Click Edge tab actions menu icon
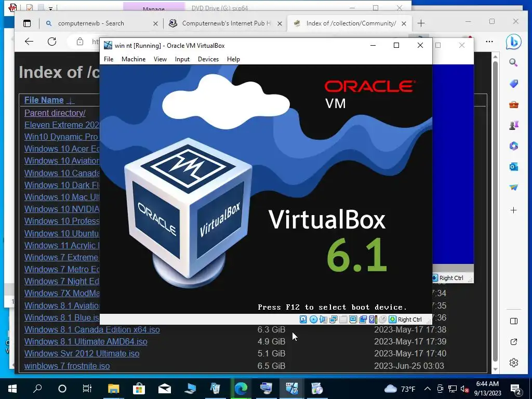532x399 pixels. click(27, 23)
